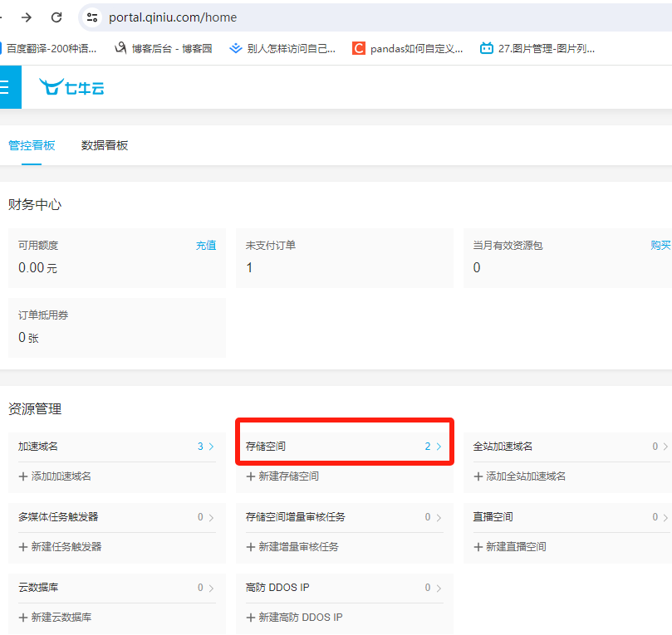
Task: Open the 别人怎样访问自己 bookmark
Action: pyautogui.click(x=282, y=48)
